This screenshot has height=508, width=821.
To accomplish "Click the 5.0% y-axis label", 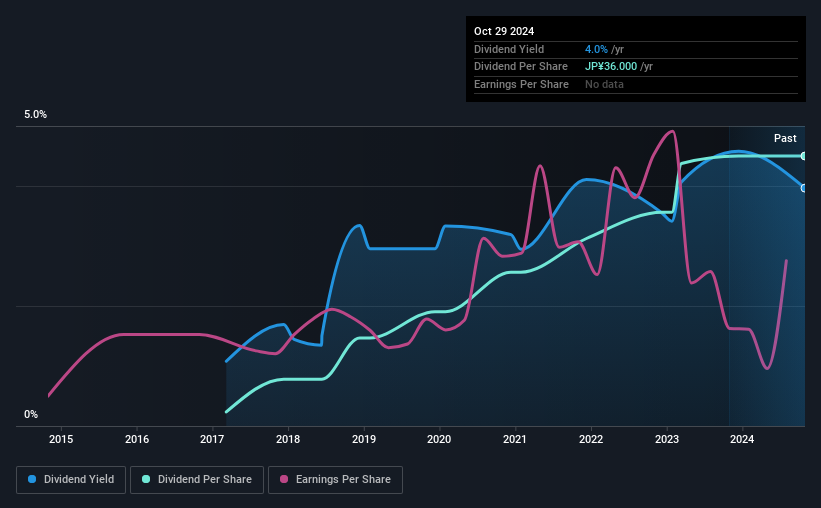I will point(35,115).
